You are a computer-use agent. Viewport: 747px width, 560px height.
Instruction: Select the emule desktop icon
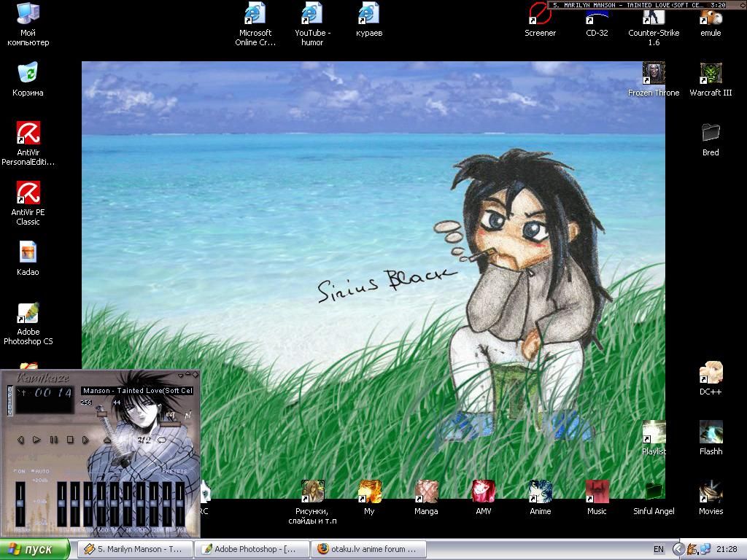click(x=711, y=23)
